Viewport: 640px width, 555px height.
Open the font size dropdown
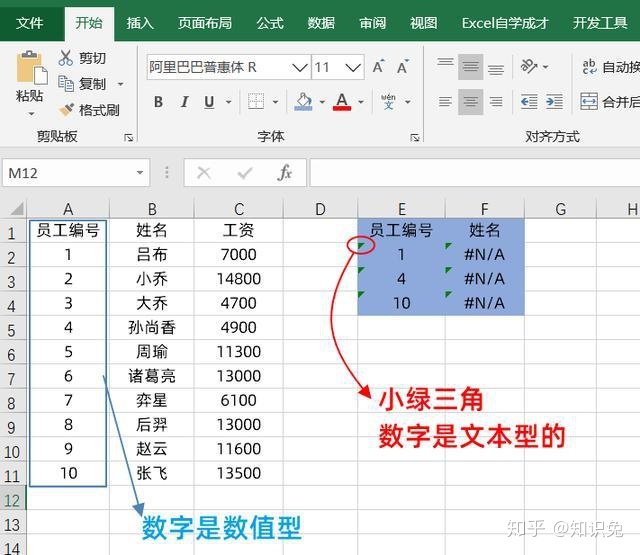tap(353, 67)
